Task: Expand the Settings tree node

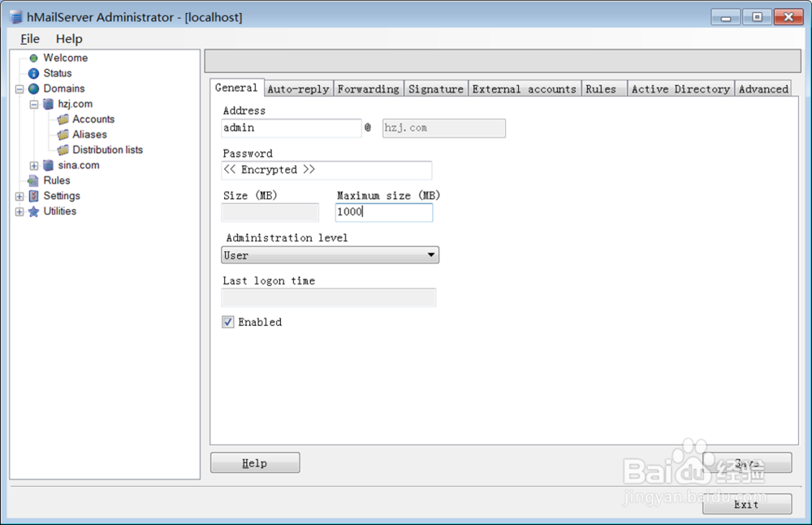Action: (x=19, y=197)
